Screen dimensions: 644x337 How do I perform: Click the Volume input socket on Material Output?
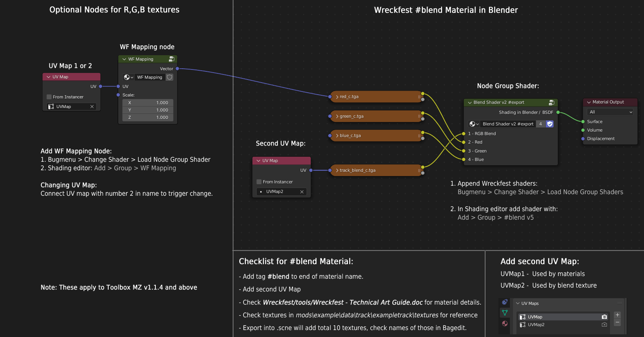pos(583,130)
